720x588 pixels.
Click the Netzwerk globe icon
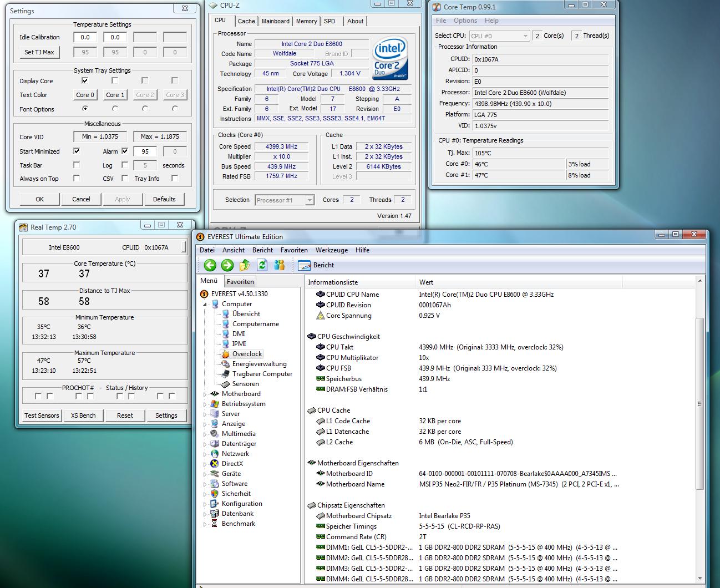(215, 454)
